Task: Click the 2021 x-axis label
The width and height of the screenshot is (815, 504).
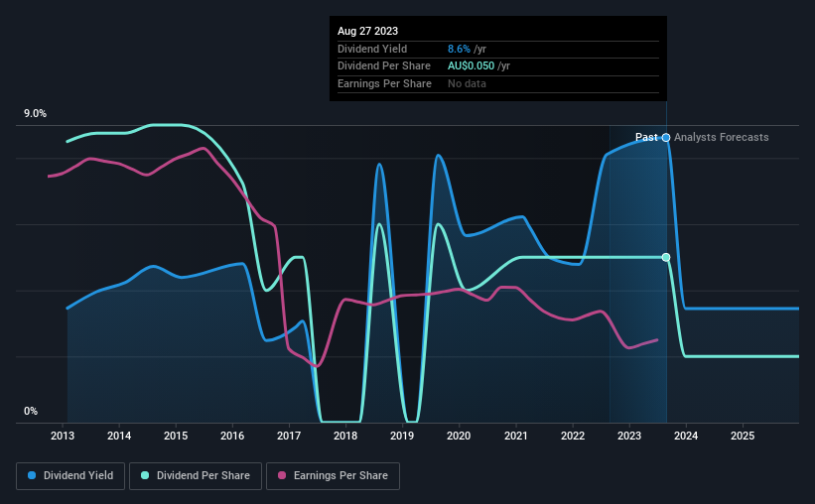Action: pyautogui.click(x=516, y=436)
